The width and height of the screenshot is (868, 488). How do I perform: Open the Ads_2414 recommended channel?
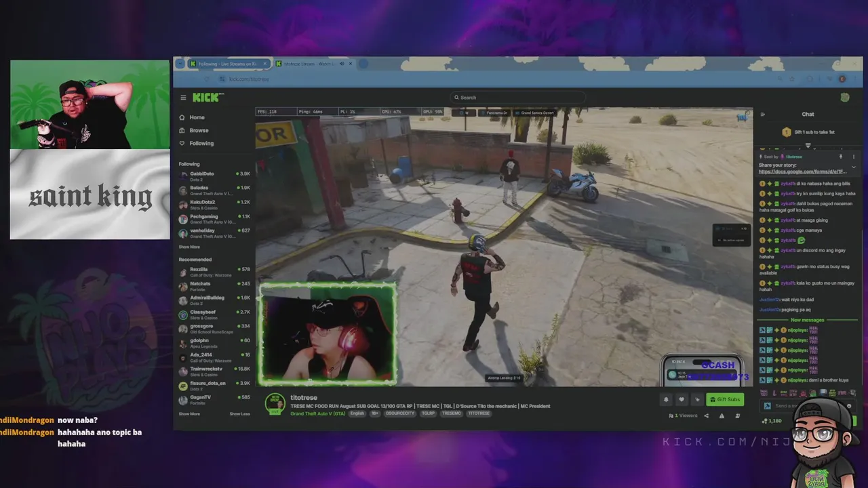coord(214,357)
